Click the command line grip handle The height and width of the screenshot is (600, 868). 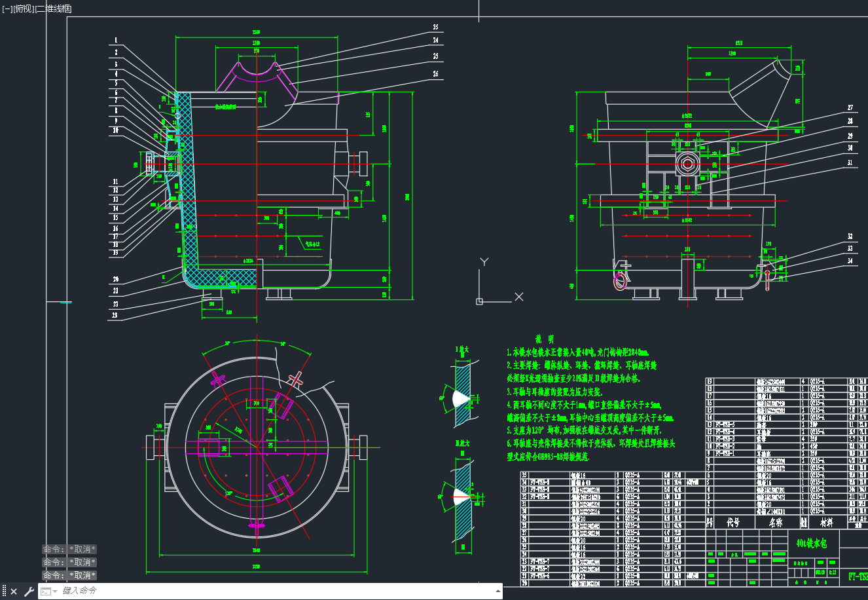coord(4,591)
